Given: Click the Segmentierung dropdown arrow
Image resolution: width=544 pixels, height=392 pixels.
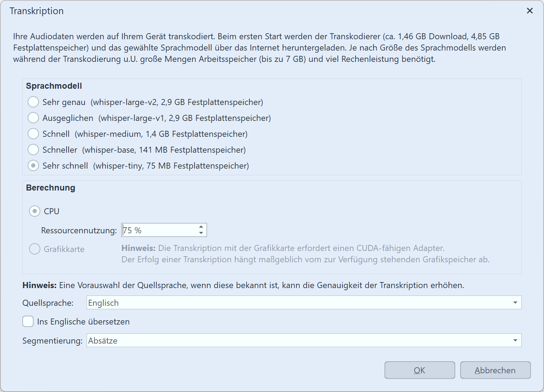Looking at the screenshot, I should click(515, 340).
